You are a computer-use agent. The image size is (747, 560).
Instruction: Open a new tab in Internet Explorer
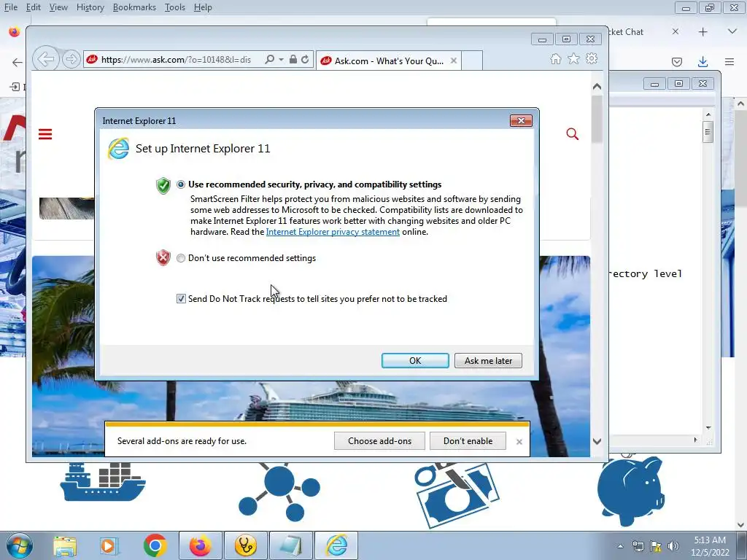[x=472, y=61]
